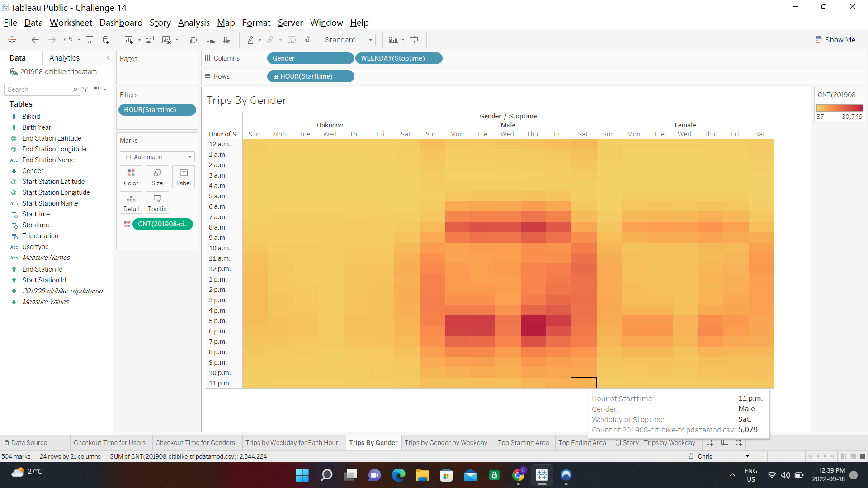Select the Duplicate Sheet icon
The image size is (868, 488).
pyautogui.click(x=150, y=40)
